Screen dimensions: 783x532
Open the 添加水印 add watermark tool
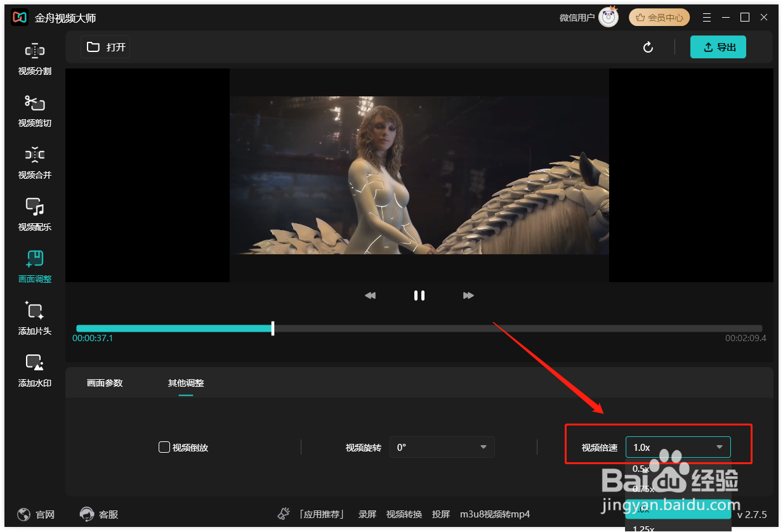35,371
